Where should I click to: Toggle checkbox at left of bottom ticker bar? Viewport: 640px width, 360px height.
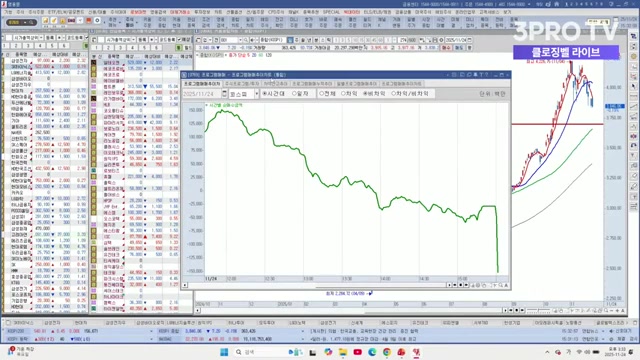8,322
